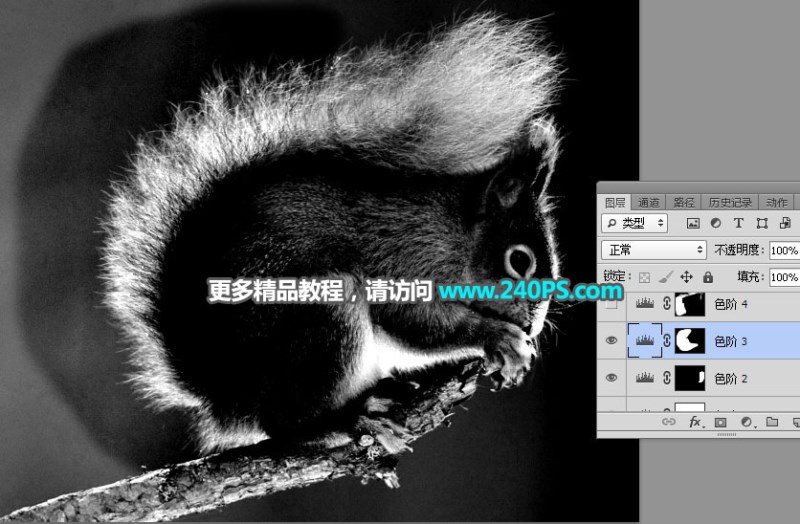Screen dimensions: 800x524
Task: Toggle mask link icon on 色阶 2
Action: click(667, 378)
